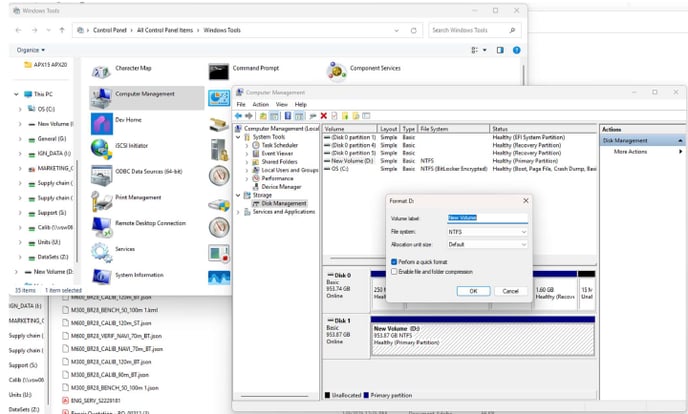Image resolution: width=688 pixels, height=414 pixels.
Task: Click the up-one-level folder icon in Computer Management toolbar
Action: click(263, 116)
